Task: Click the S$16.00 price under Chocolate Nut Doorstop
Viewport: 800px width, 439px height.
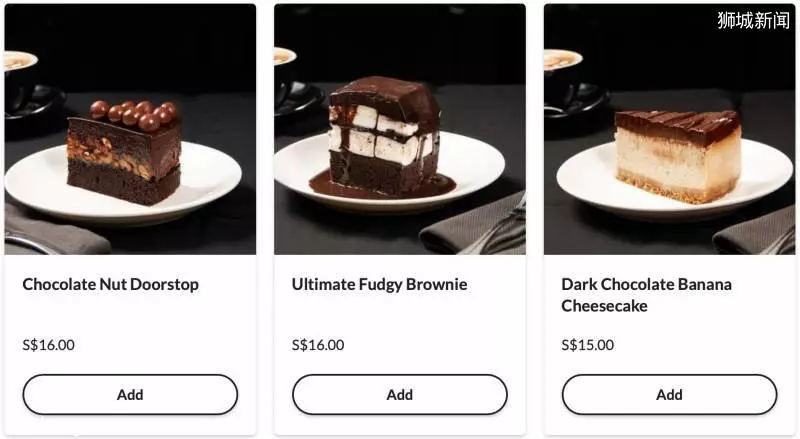Action: tap(48, 345)
